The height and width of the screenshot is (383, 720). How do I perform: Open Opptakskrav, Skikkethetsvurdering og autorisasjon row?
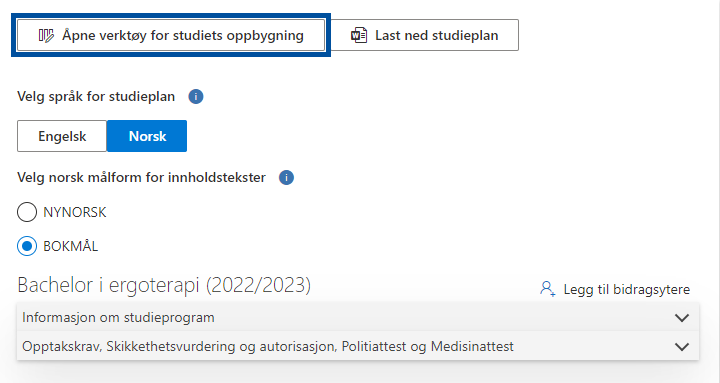click(358, 346)
